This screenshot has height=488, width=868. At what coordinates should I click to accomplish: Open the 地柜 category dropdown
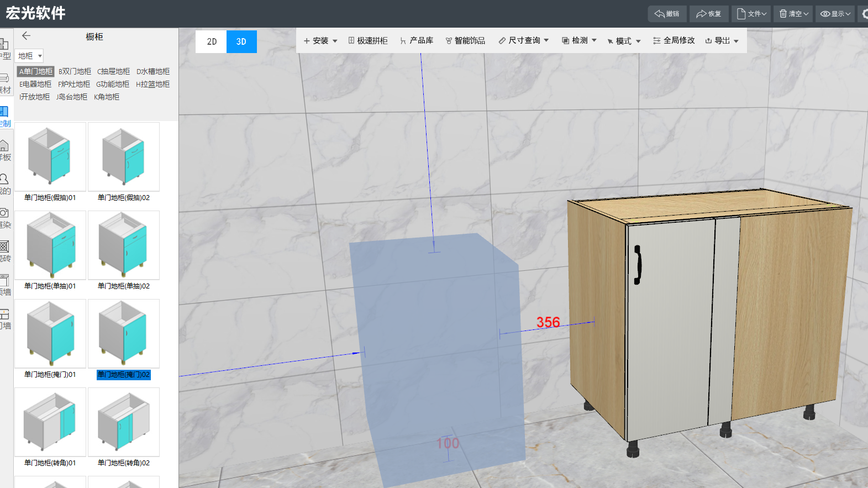(30, 56)
